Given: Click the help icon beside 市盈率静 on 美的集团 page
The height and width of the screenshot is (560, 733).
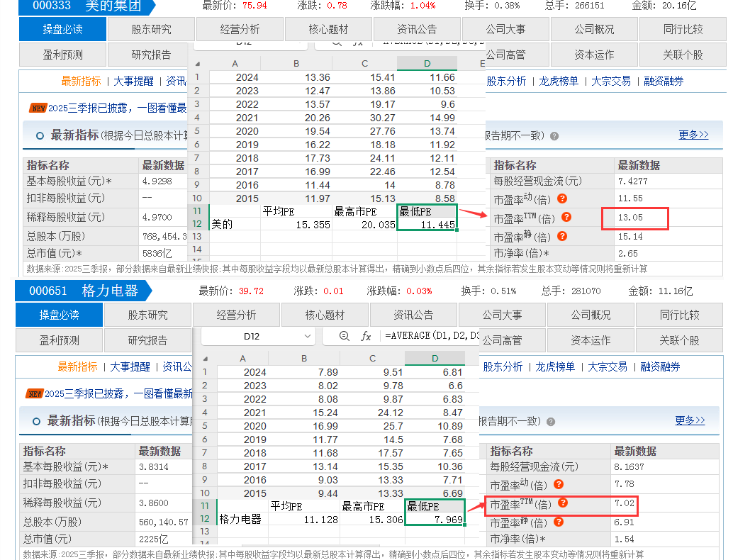Looking at the screenshot, I should pyautogui.click(x=562, y=237).
